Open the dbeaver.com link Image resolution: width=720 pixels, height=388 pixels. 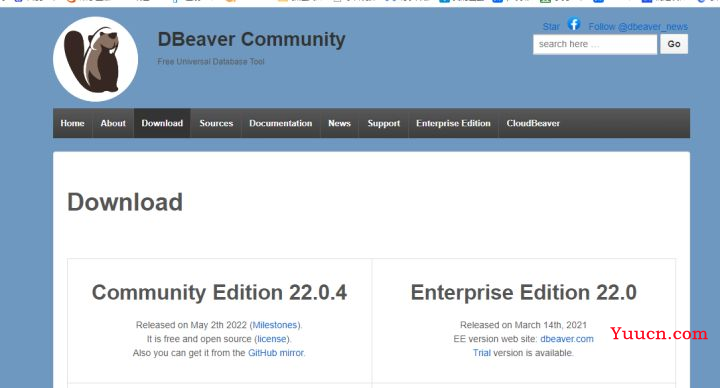pos(567,339)
